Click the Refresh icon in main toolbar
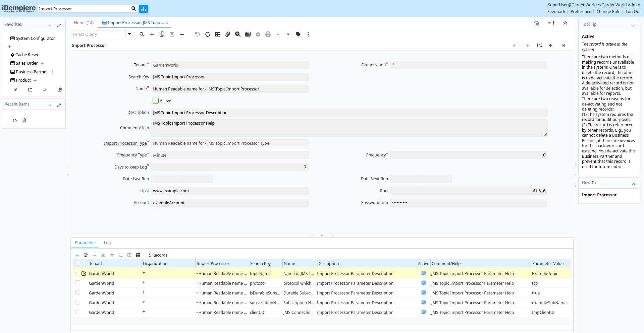 click(x=208, y=34)
